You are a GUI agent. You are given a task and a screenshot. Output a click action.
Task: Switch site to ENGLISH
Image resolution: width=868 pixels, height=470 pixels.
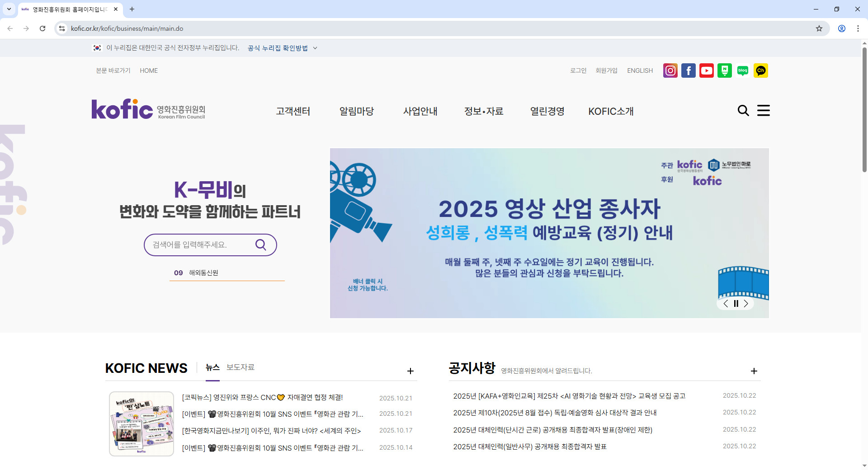(640, 70)
